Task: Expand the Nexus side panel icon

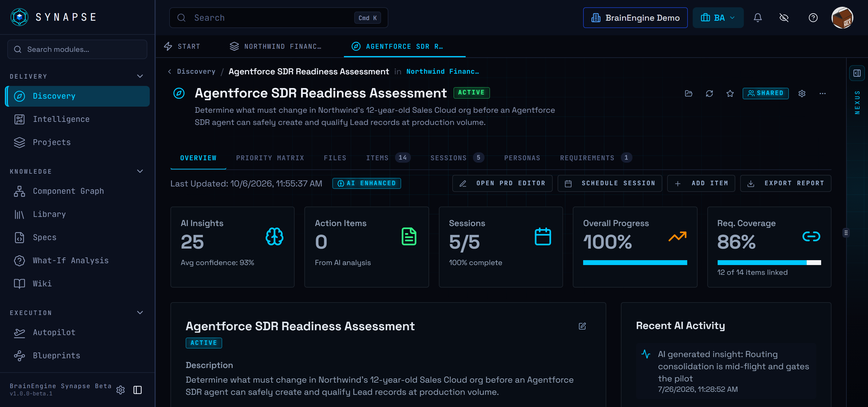Action: click(857, 73)
